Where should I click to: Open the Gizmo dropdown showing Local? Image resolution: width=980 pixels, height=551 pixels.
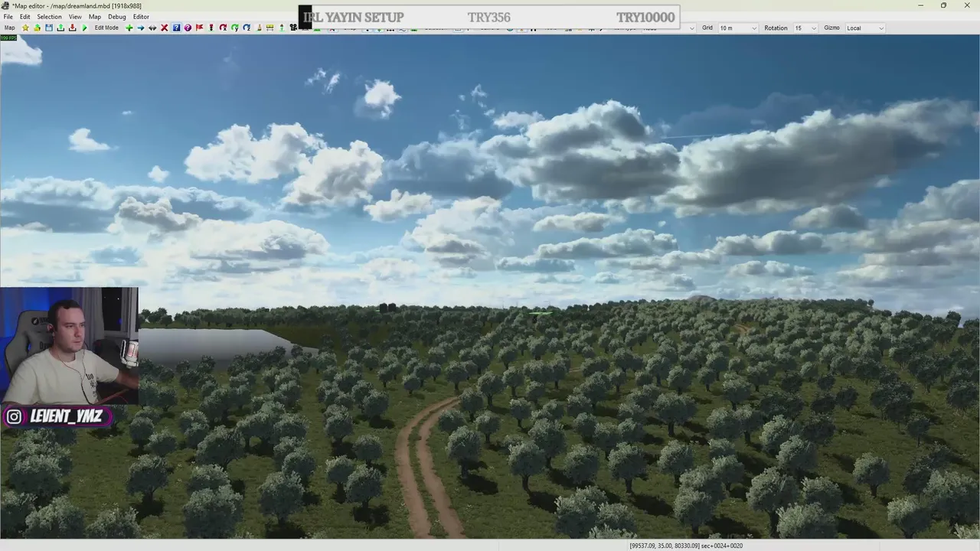tap(865, 28)
